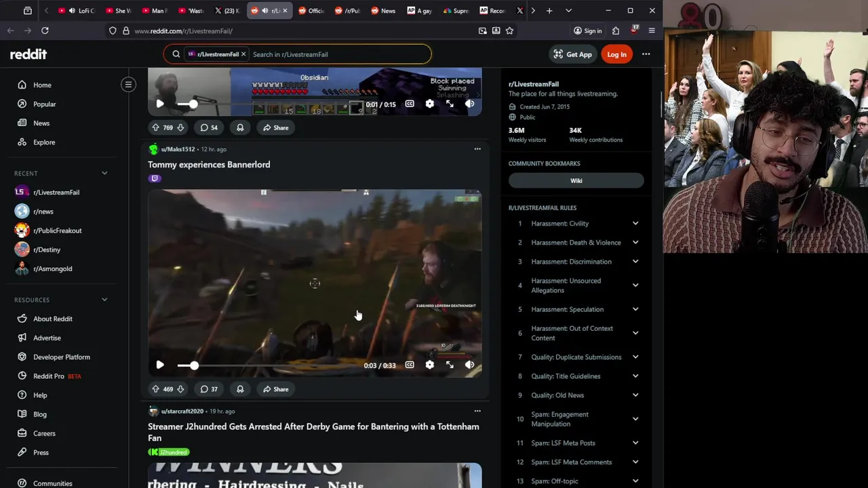Play the Minecraft Obsidian video
868x488 pixels.
[160, 104]
